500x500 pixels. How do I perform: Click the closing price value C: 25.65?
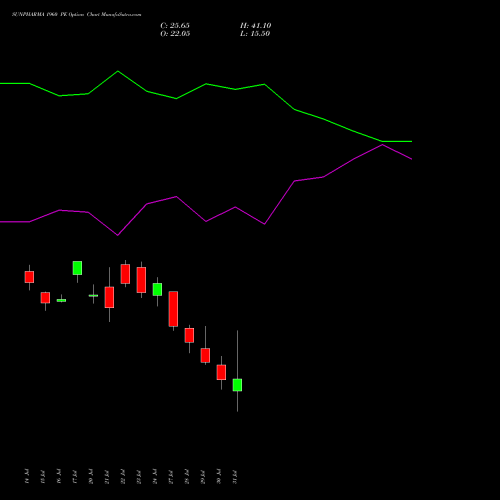[175, 26]
